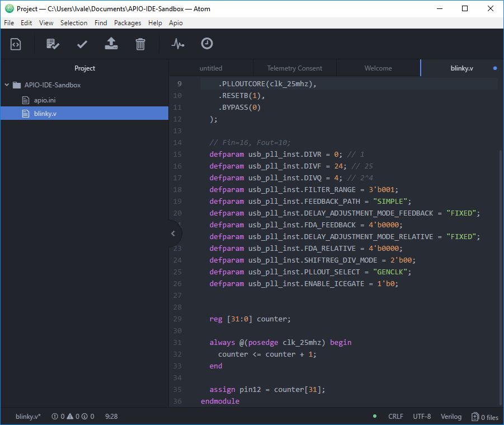Collapse the APIO-IDE-Sandbox project folder
The image size is (504, 425).
click(7, 85)
